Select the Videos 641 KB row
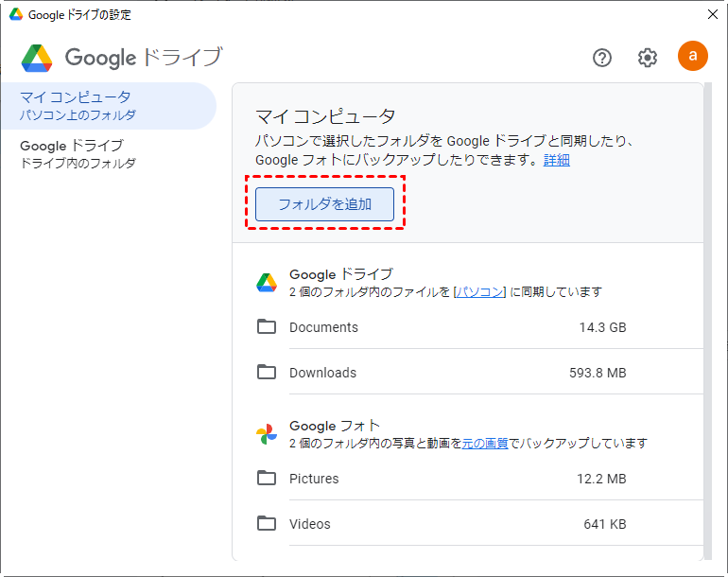Viewport: 728px width, 577px height. pos(468,524)
